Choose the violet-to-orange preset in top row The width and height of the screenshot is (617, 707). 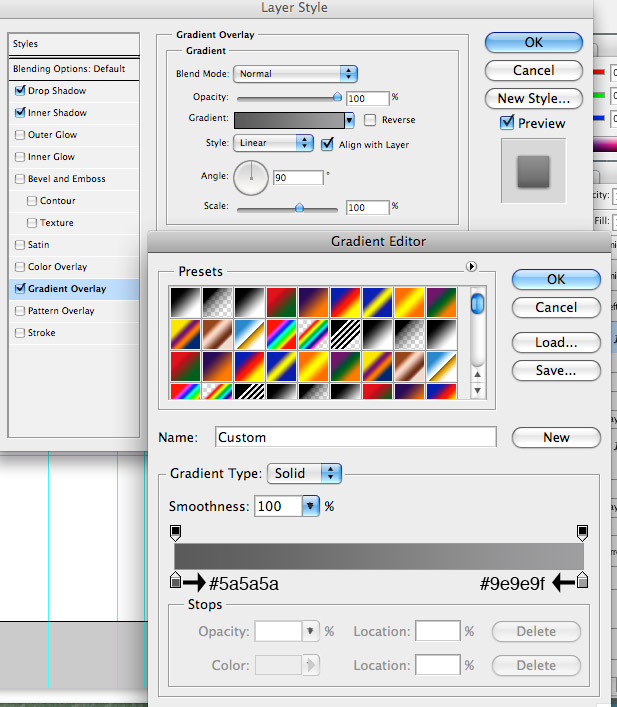(313, 303)
